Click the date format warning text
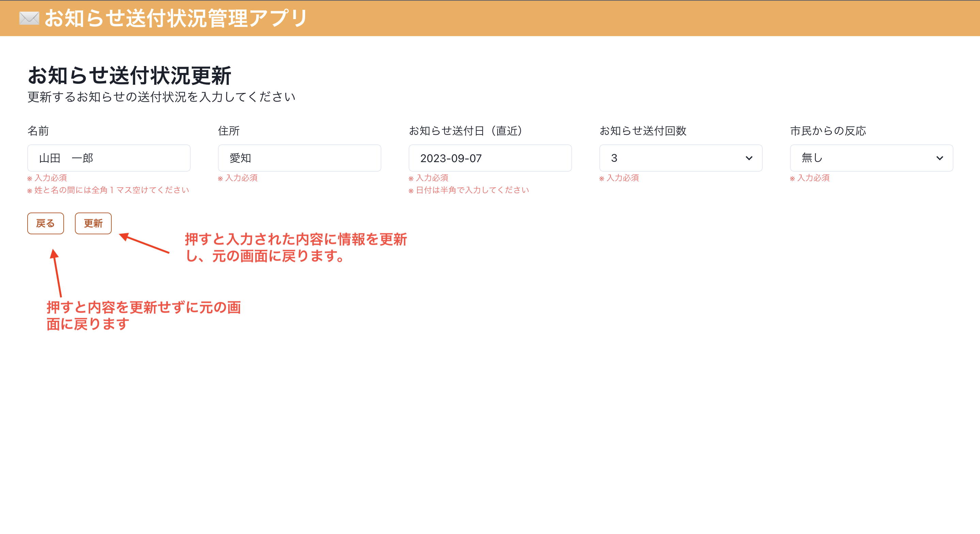980x534 pixels. [x=469, y=190]
